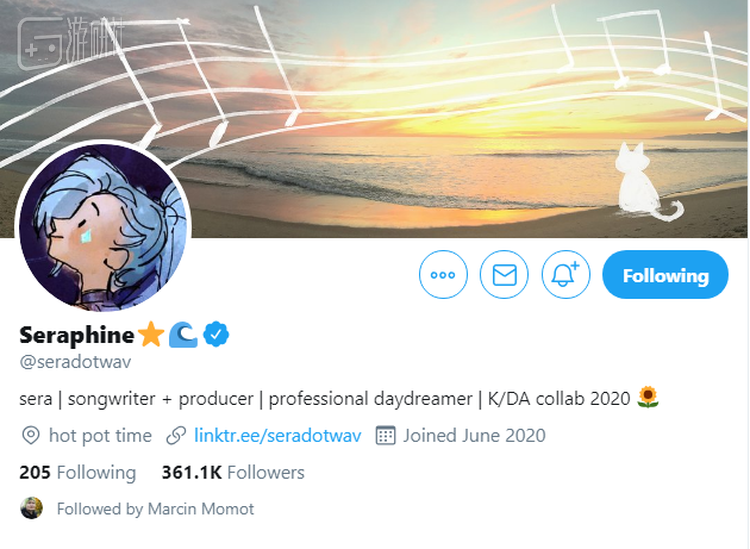Click the location pin icon
The width and height of the screenshot is (750, 549).
point(30,436)
